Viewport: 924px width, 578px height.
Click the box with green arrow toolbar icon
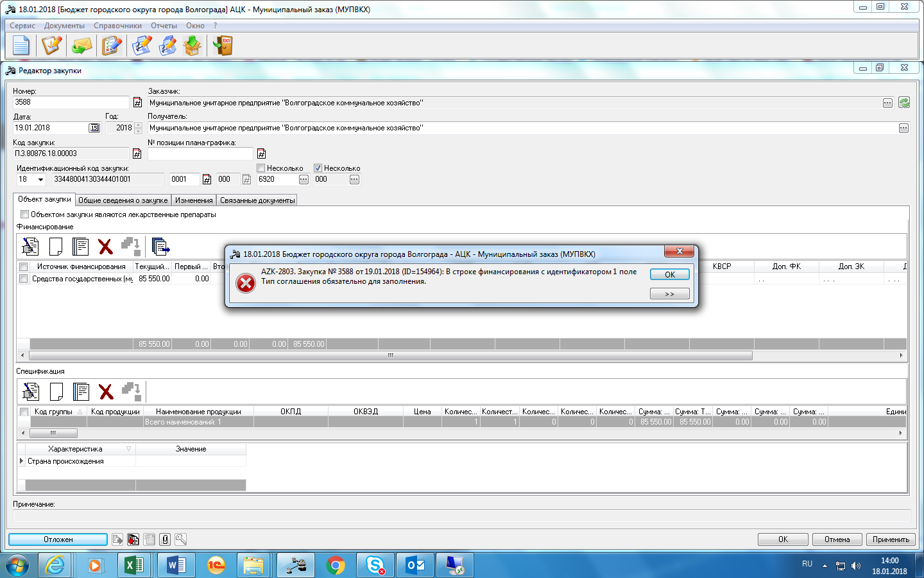(x=193, y=46)
